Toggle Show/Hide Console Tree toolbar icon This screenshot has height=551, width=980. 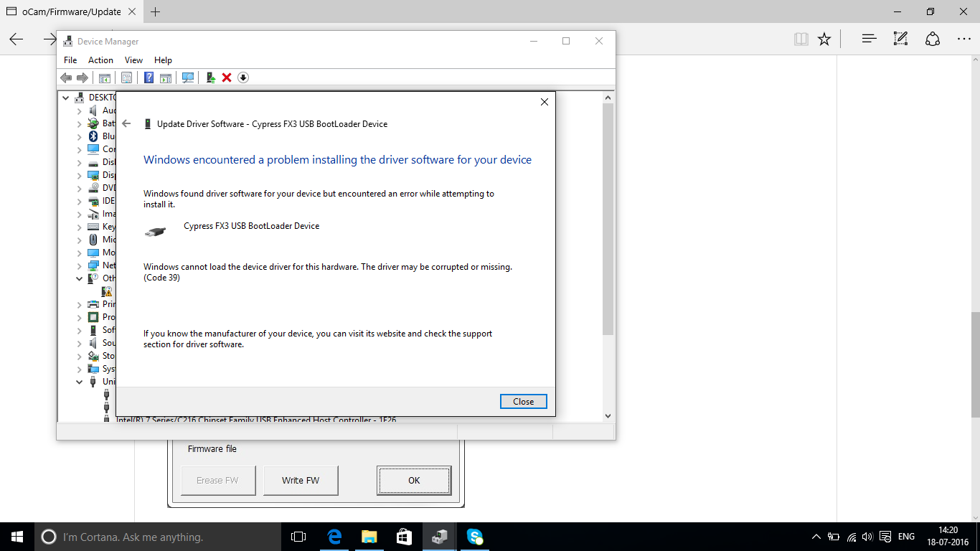pos(105,77)
